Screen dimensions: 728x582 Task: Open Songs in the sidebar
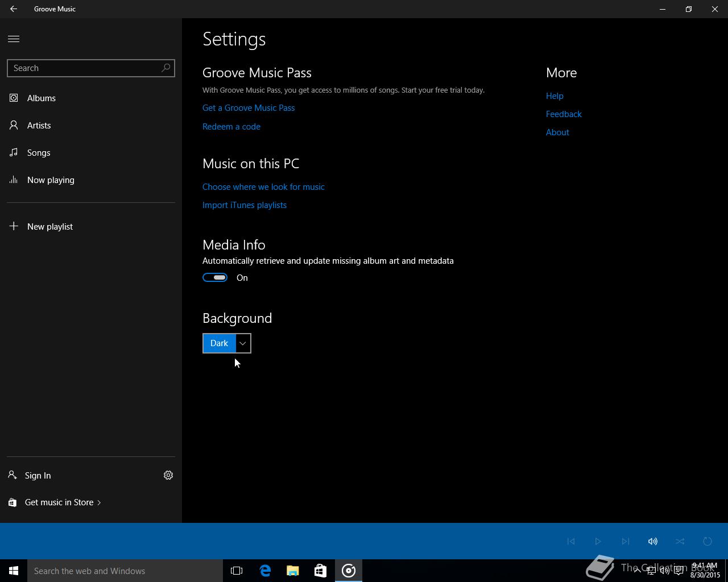pyautogui.click(x=91, y=152)
